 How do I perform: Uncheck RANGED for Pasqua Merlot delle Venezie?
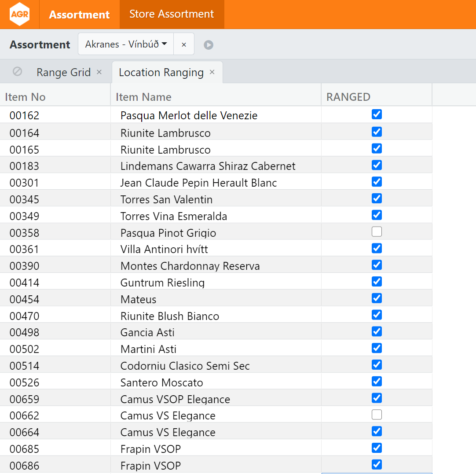pyautogui.click(x=377, y=114)
